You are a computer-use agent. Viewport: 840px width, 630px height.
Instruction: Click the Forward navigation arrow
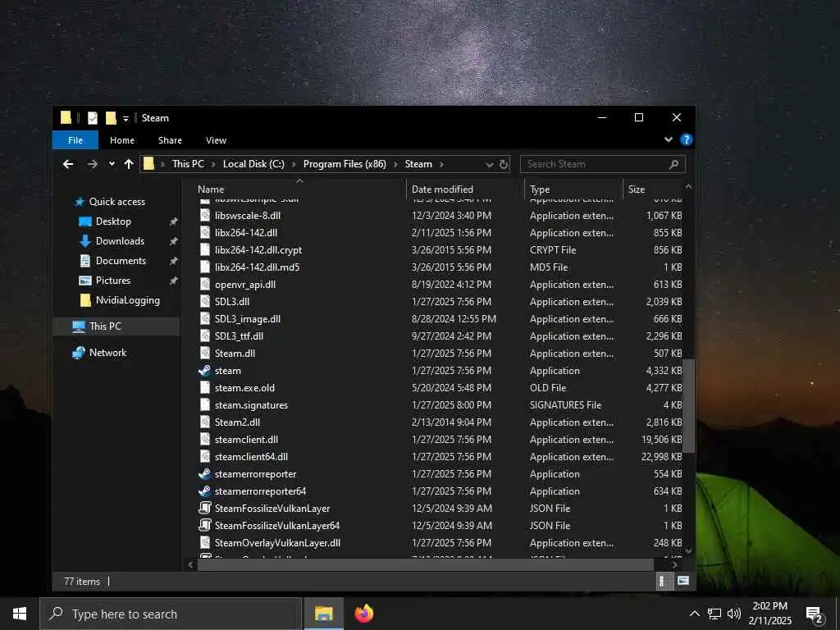92,164
